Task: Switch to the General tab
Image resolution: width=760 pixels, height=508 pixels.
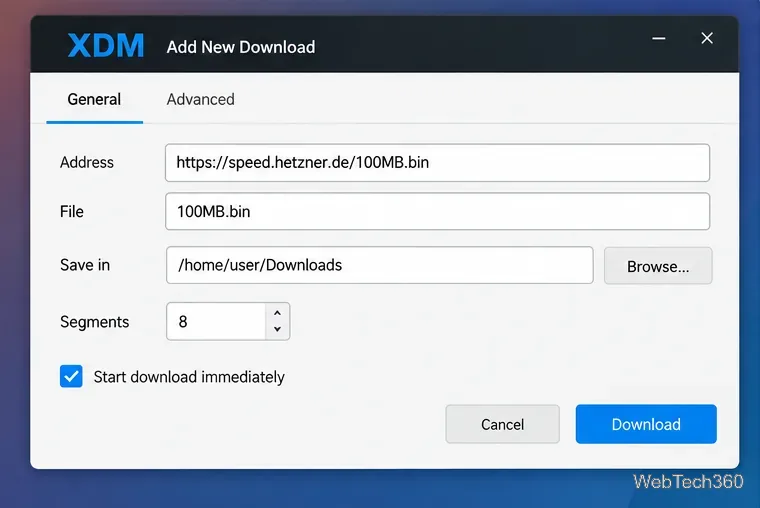Action: 94,99
